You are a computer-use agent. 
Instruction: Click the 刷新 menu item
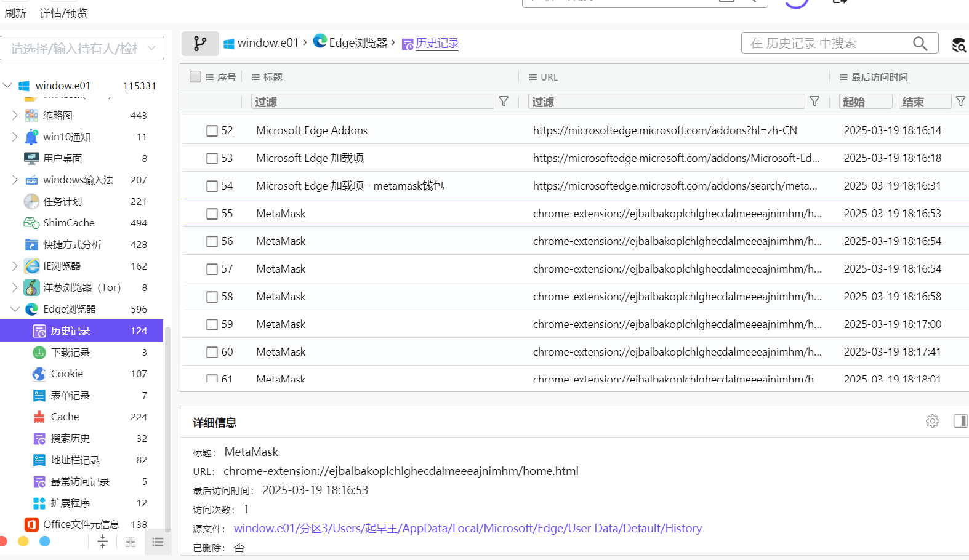(15, 13)
